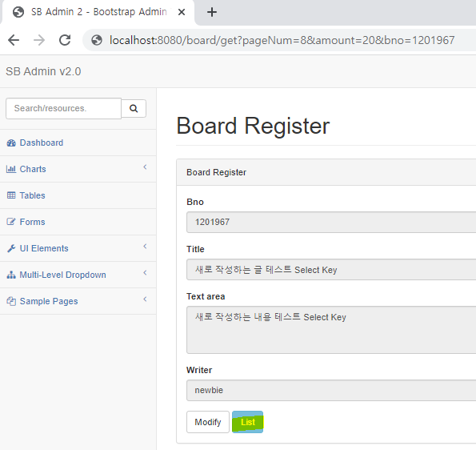Click the browser forward arrow
The image size is (476, 450).
[39, 40]
